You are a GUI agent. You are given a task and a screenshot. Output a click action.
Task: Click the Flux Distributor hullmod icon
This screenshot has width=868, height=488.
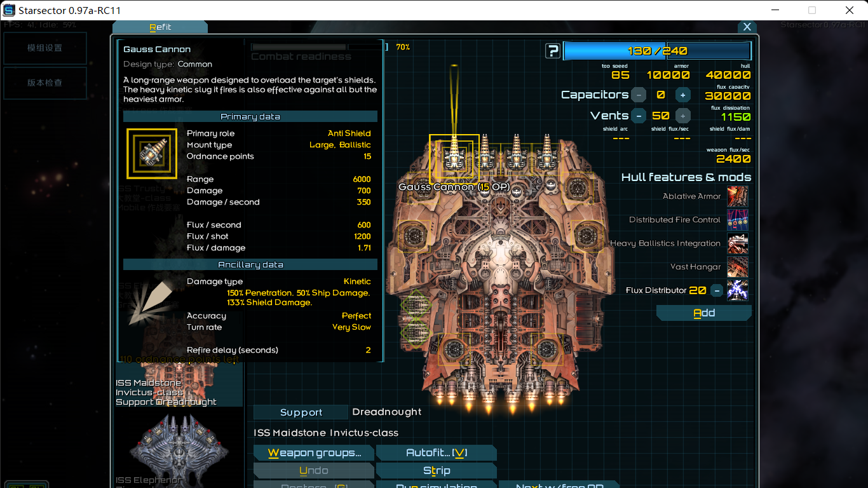pos(739,290)
